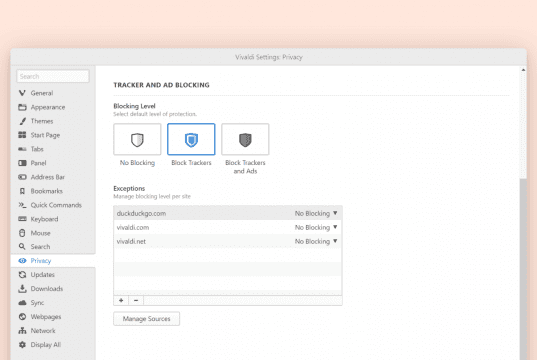The image size is (537, 360).
Task: Open Mouse settings label
Action: pyautogui.click(x=40, y=233)
